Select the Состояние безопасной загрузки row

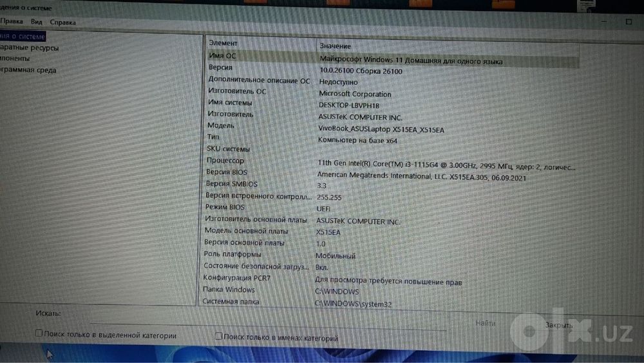[256, 266]
